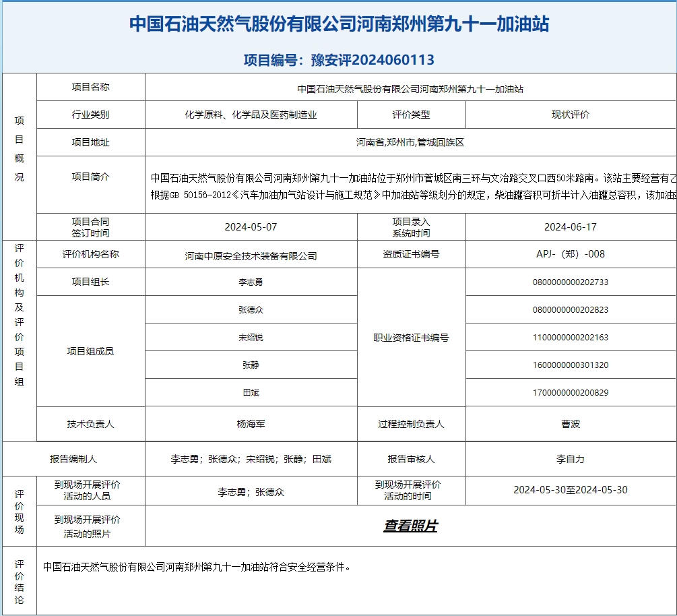The height and width of the screenshot is (616, 677).
Task: Click the 过程控制负责人 label
Action: click(x=411, y=424)
